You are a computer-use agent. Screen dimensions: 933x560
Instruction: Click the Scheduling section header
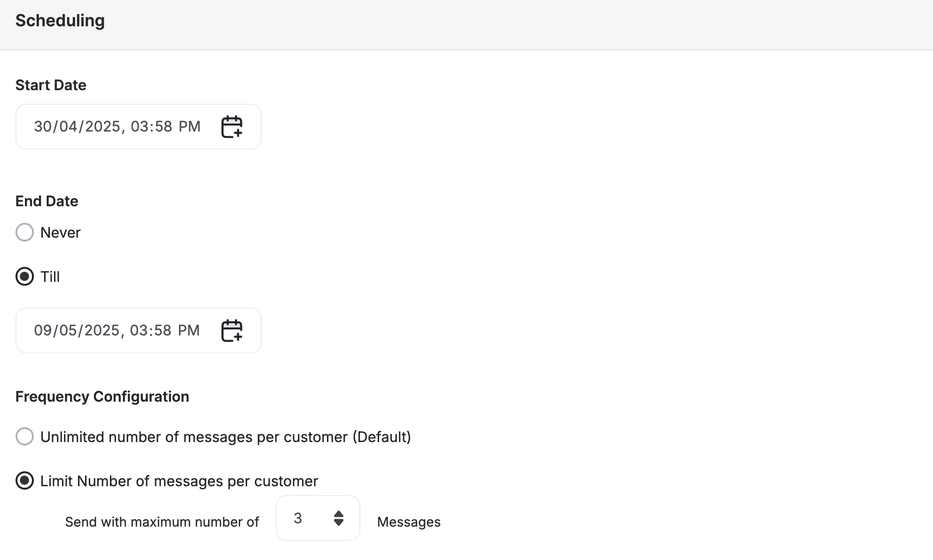click(60, 20)
